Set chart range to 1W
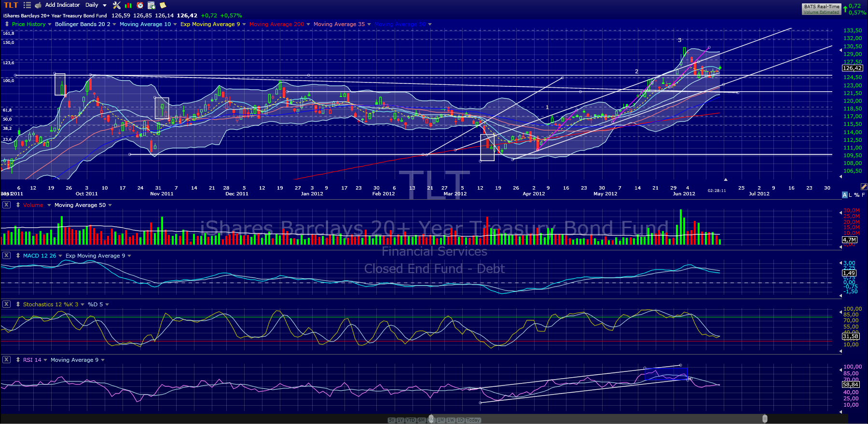Image resolution: width=868 pixels, height=424 pixels. [451, 420]
